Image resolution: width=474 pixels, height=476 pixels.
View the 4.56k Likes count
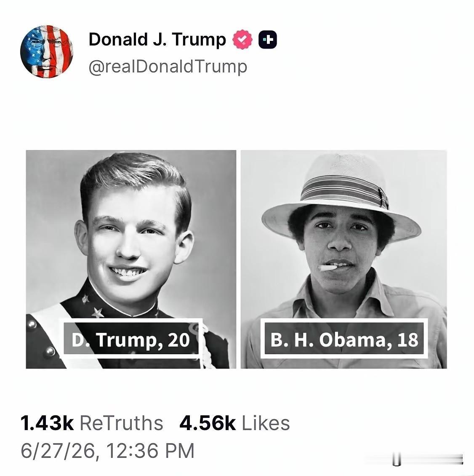pos(208,423)
